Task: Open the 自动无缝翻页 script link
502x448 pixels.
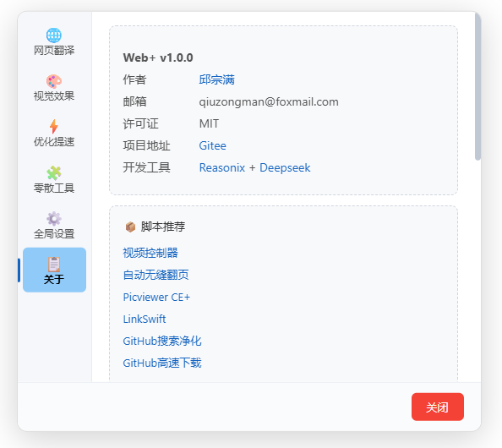Action: click(156, 275)
